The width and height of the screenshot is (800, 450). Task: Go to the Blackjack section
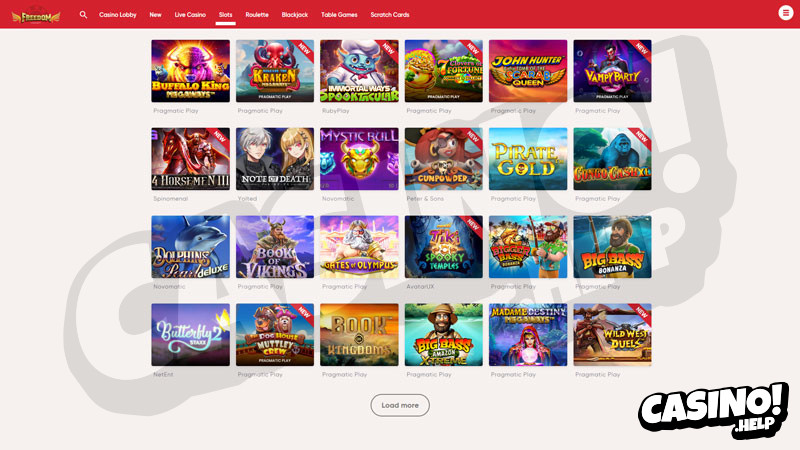(x=295, y=15)
